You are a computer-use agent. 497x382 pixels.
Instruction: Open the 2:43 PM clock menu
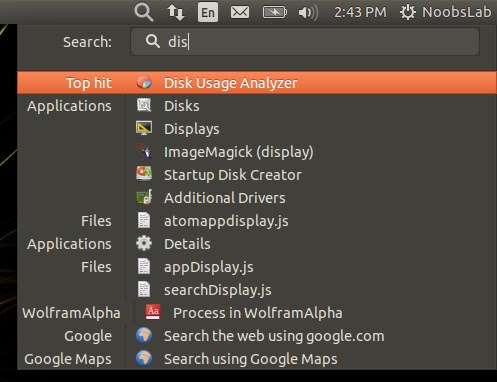[360, 12]
